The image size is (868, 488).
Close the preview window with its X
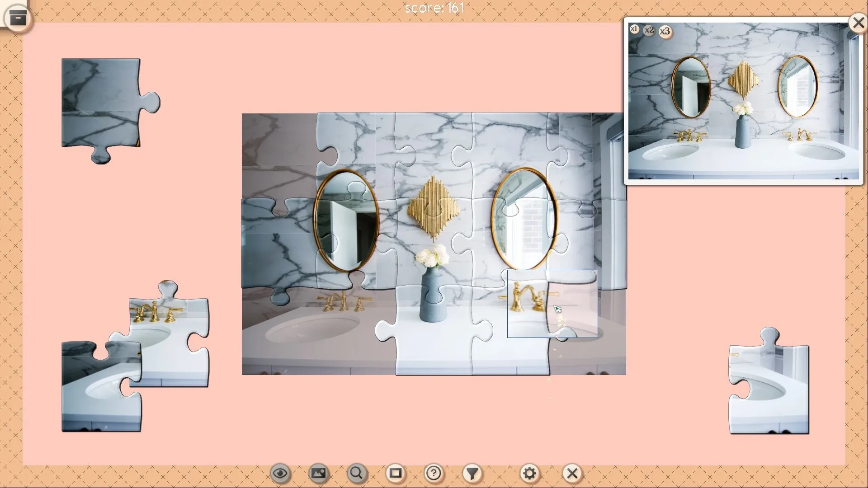point(858,23)
